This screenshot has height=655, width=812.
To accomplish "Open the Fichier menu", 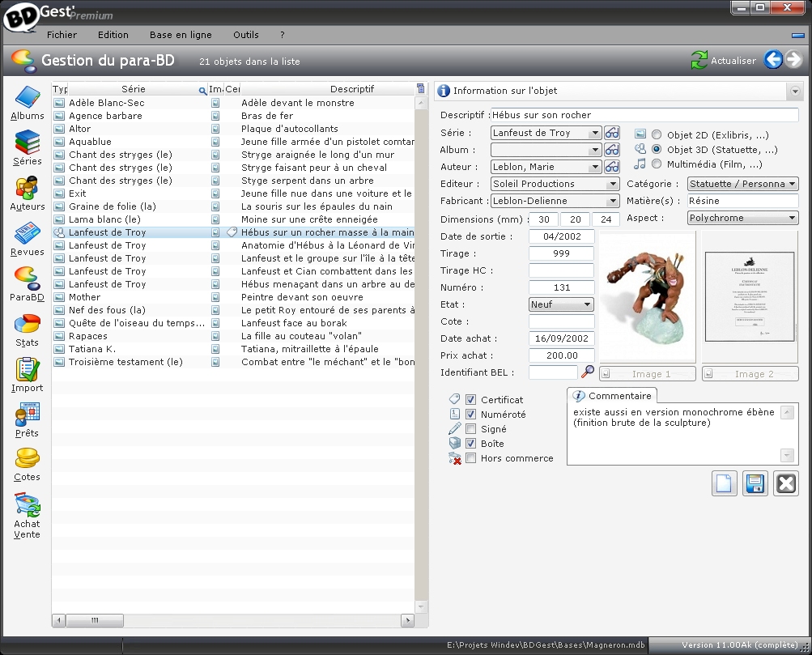I will point(62,35).
